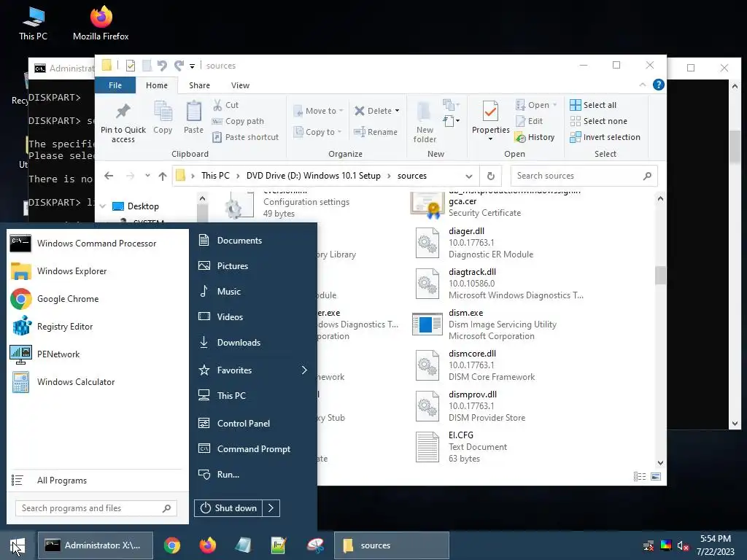Screen dimensions: 747x560
Task: Focus Search programs and files box
Action: click(x=96, y=508)
